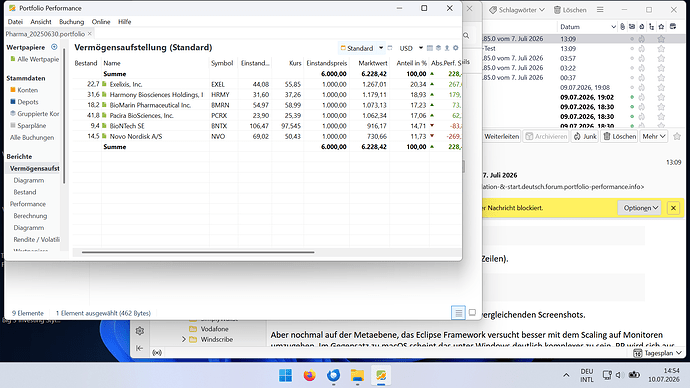Click the Marktwert column header
The height and width of the screenshot is (388, 690).
(372, 63)
